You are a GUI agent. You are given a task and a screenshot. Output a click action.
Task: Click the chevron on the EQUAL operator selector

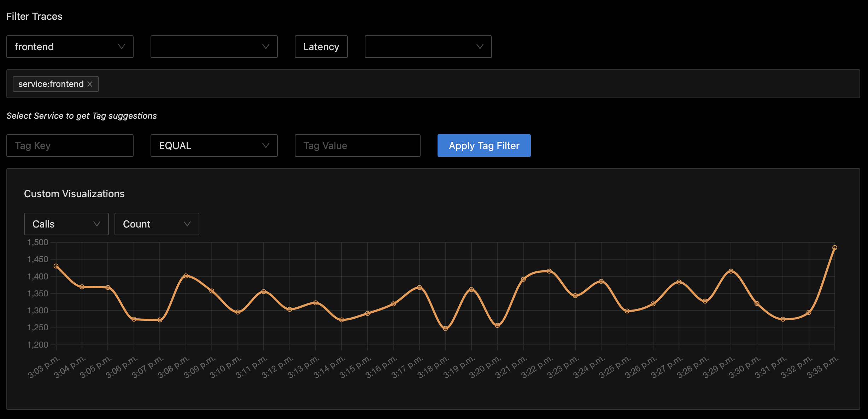tap(266, 146)
